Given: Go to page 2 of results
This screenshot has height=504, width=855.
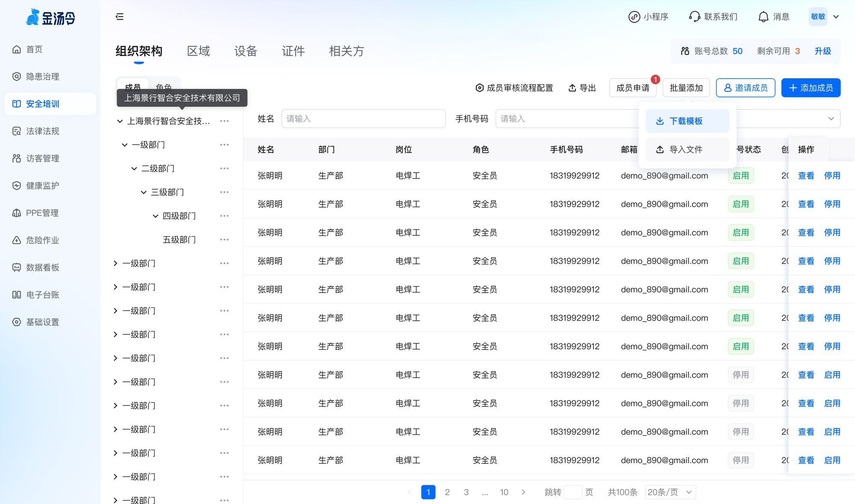Looking at the screenshot, I should (447, 492).
